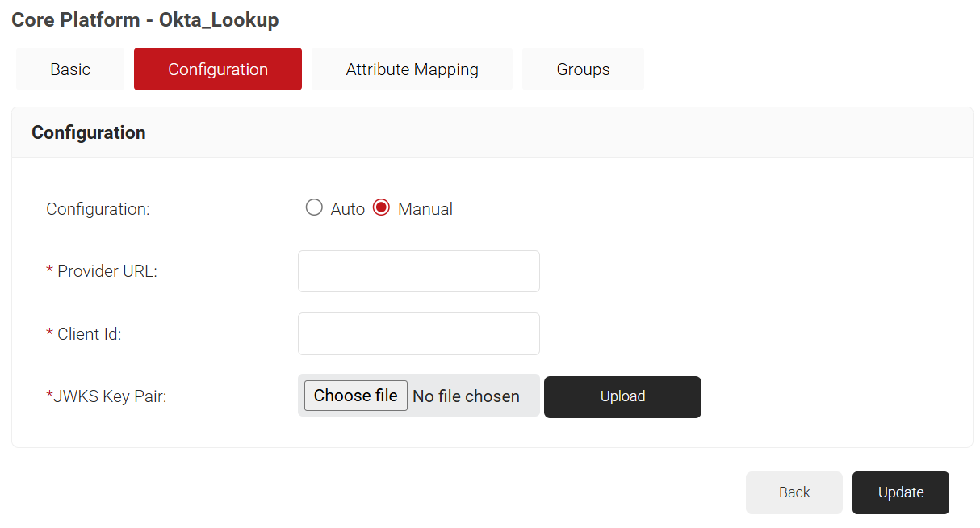Click the Configuration panel header
980x528 pixels.
point(89,132)
